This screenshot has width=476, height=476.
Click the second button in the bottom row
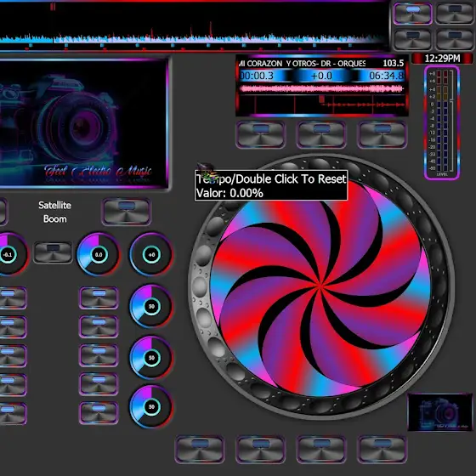(x=260, y=450)
